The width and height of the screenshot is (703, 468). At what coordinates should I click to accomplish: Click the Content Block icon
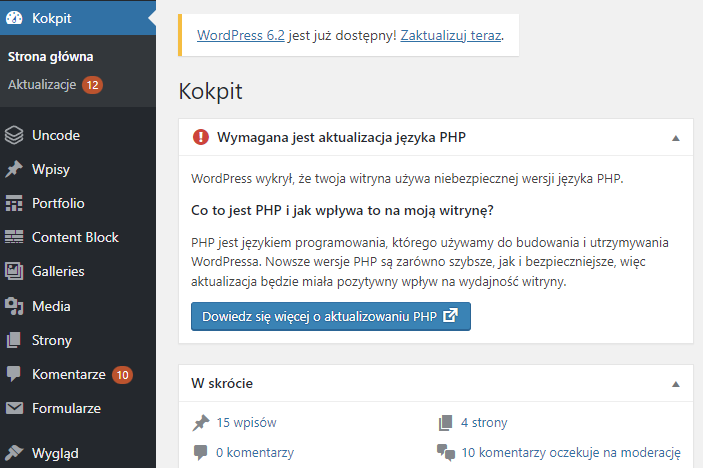click(14, 237)
